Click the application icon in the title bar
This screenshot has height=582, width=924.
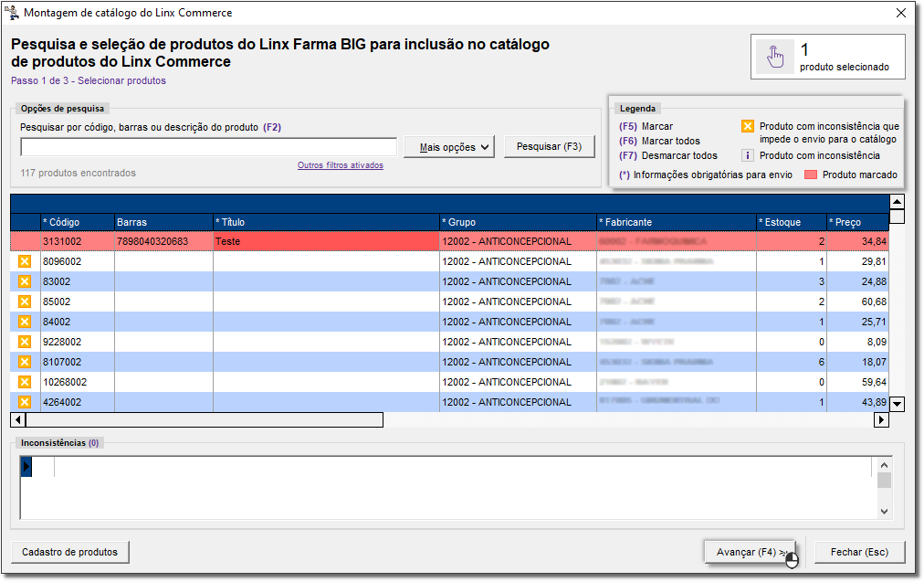click(12, 13)
